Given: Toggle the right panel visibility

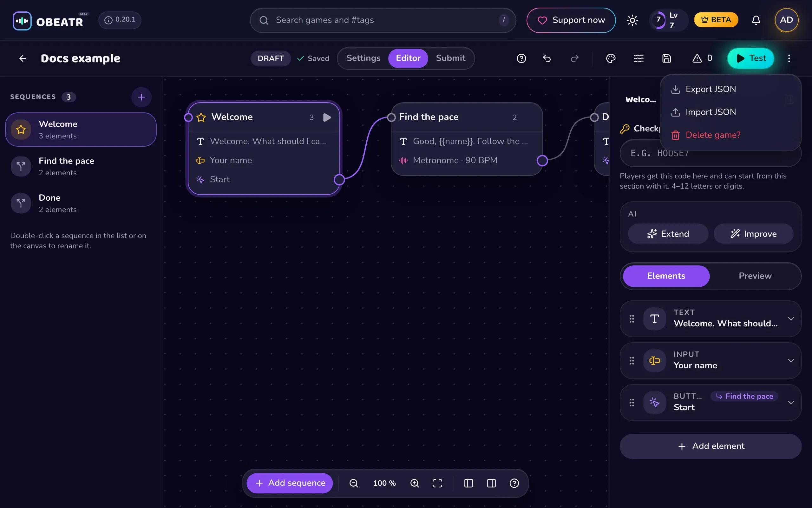Looking at the screenshot, I should (x=491, y=483).
